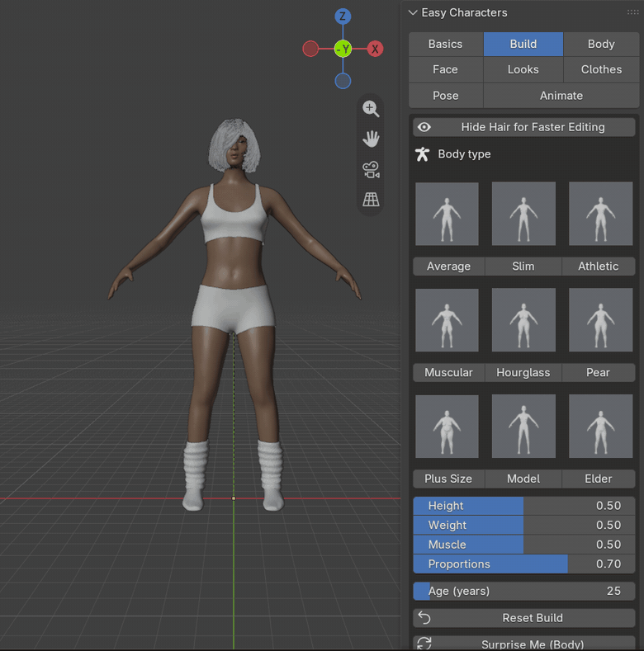The image size is (644, 651).
Task: Click the Age (years) slider
Action: pyautogui.click(x=524, y=592)
